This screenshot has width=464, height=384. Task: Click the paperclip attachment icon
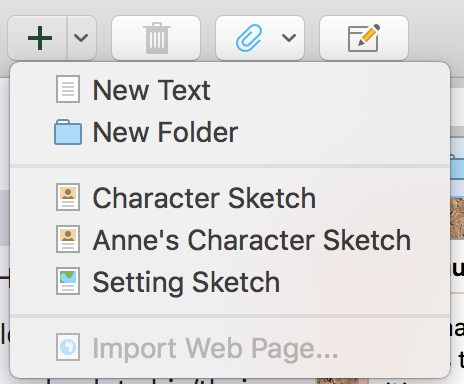tap(249, 38)
